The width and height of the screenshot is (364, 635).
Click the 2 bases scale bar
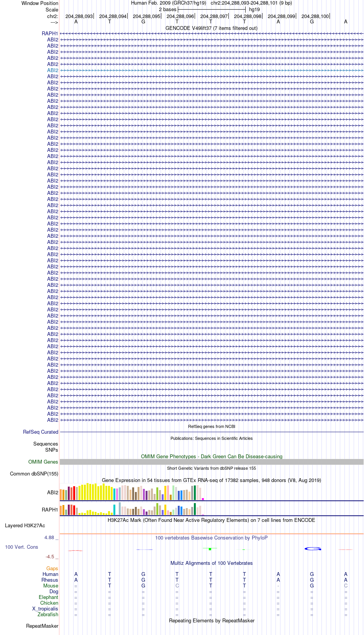click(212, 9)
